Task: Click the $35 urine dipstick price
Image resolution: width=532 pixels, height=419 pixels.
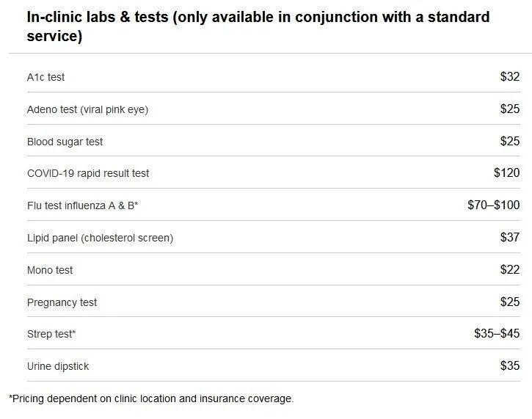Action: (x=509, y=365)
